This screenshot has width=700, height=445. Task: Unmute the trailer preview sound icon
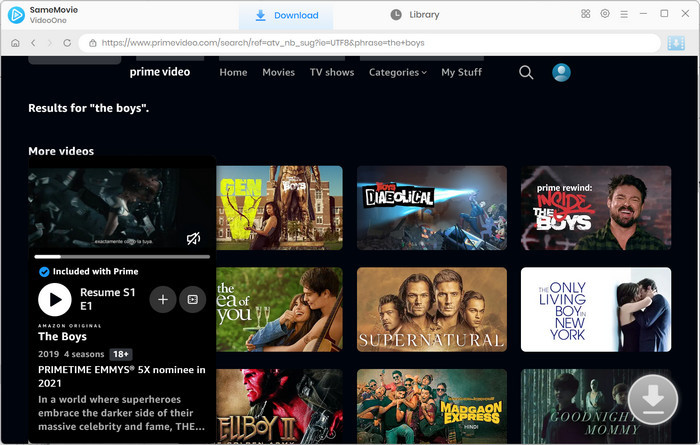pyautogui.click(x=193, y=239)
